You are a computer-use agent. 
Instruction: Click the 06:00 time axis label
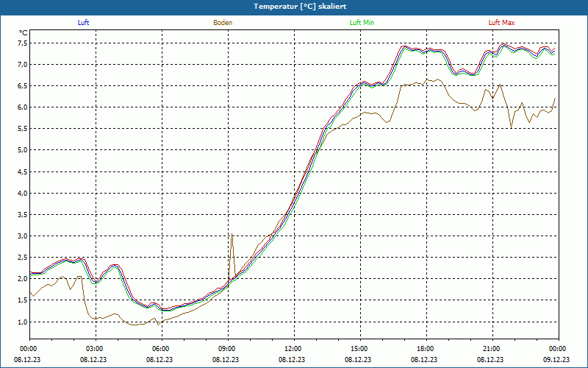point(162,349)
